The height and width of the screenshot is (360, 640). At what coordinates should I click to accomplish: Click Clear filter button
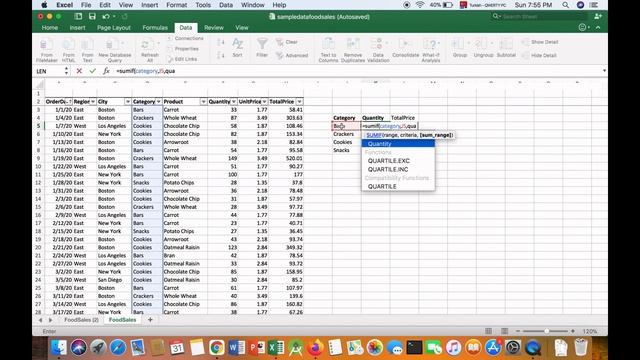(x=287, y=42)
